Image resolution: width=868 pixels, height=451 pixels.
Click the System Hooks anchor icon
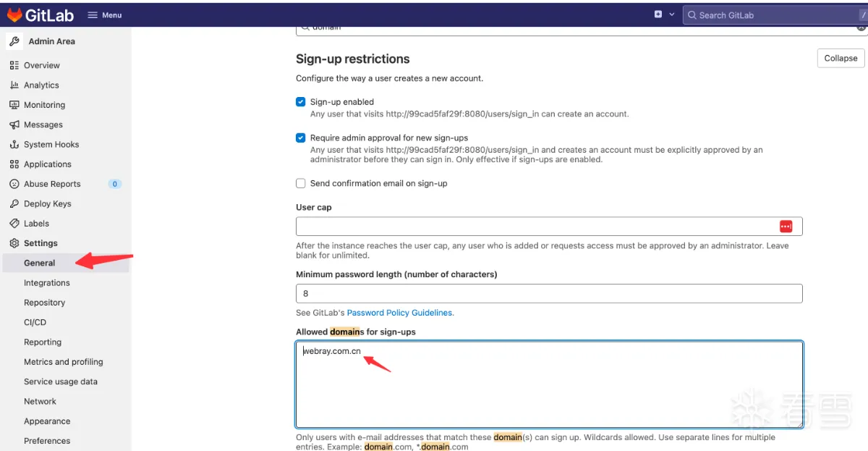pos(14,145)
